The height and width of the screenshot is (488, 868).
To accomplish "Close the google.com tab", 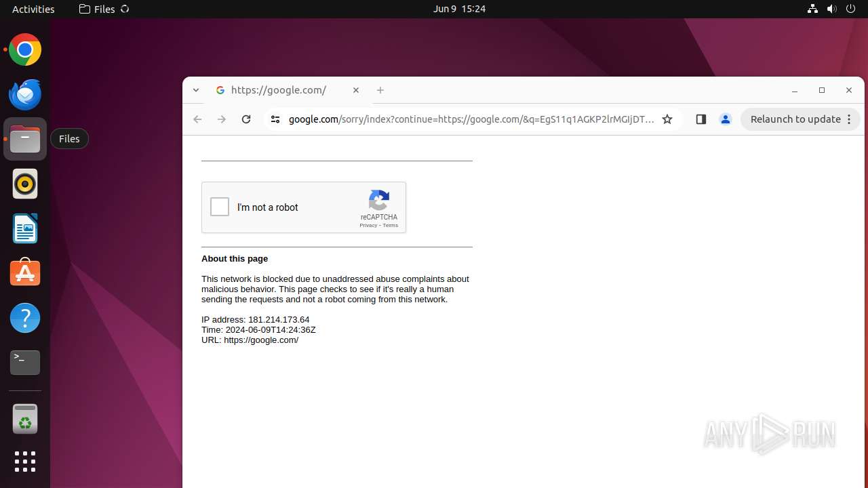I will coord(356,90).
